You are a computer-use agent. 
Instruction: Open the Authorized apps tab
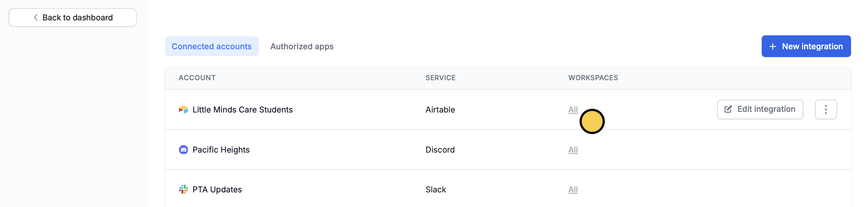(x=302, y=47)
